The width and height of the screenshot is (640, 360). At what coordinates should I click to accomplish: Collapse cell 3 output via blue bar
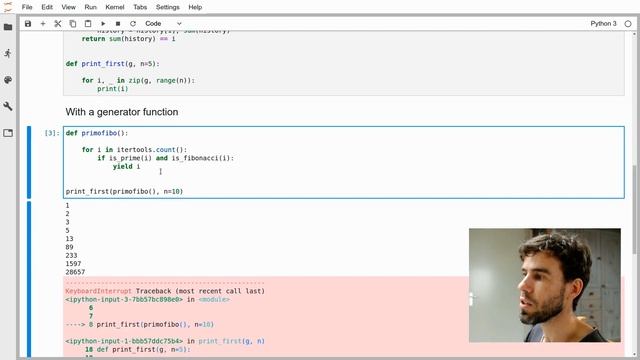29,280
